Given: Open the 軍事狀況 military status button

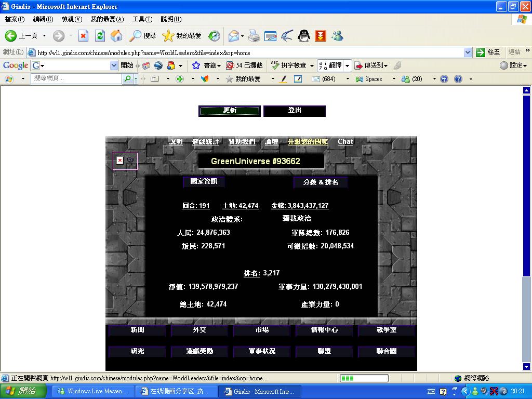Looking at the screenshot, I should point(262,351).
